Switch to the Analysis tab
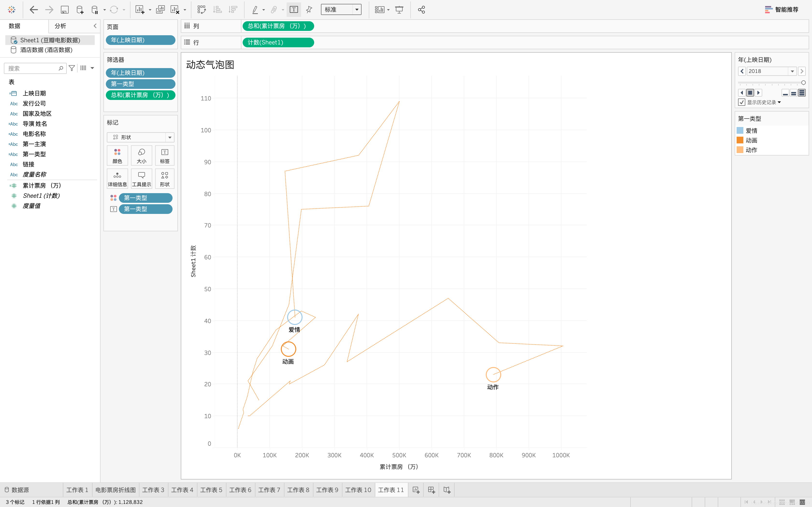 [60, 26]
